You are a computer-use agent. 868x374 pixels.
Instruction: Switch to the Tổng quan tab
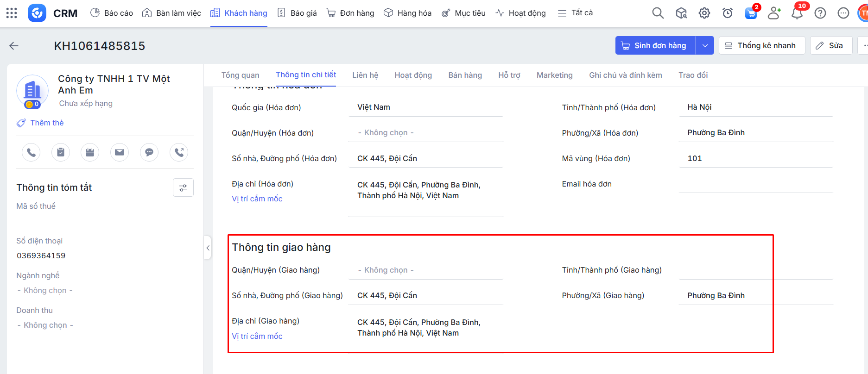[240, 75]
